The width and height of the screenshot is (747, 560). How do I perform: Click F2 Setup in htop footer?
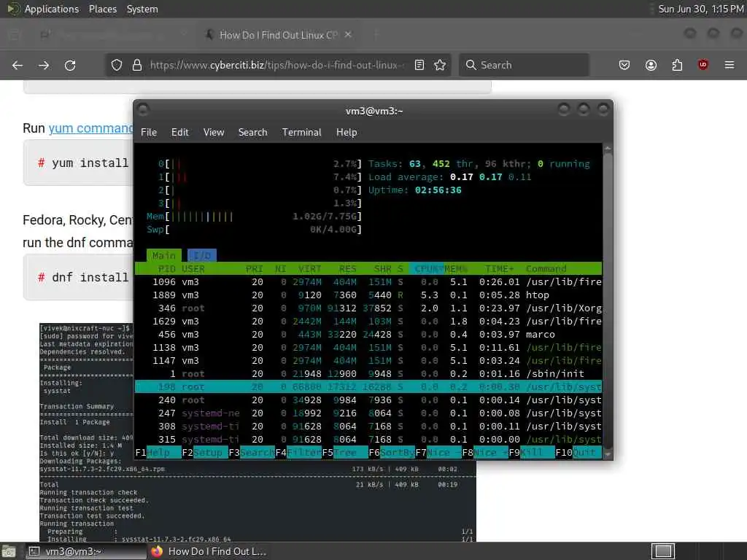coord(205,452)
